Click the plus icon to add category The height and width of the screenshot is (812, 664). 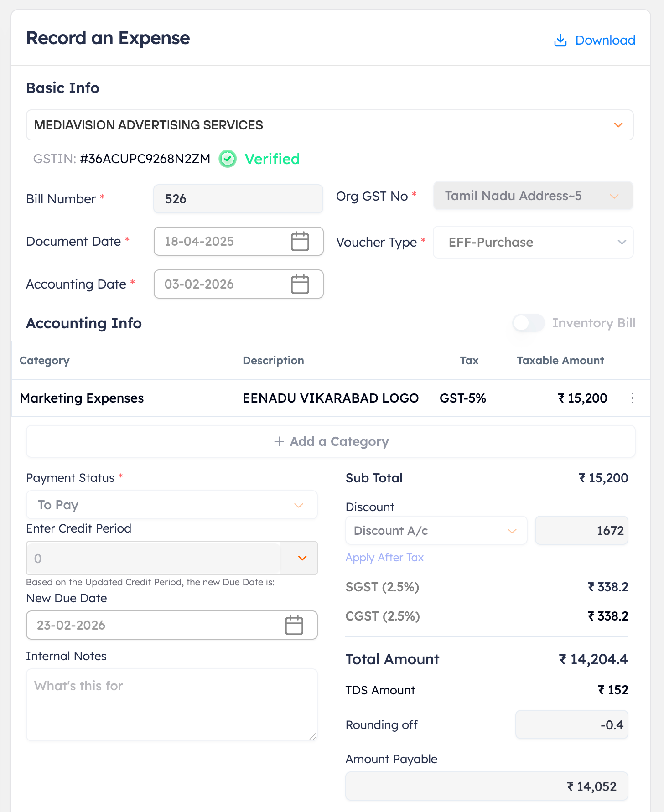(x=279, y=441)
